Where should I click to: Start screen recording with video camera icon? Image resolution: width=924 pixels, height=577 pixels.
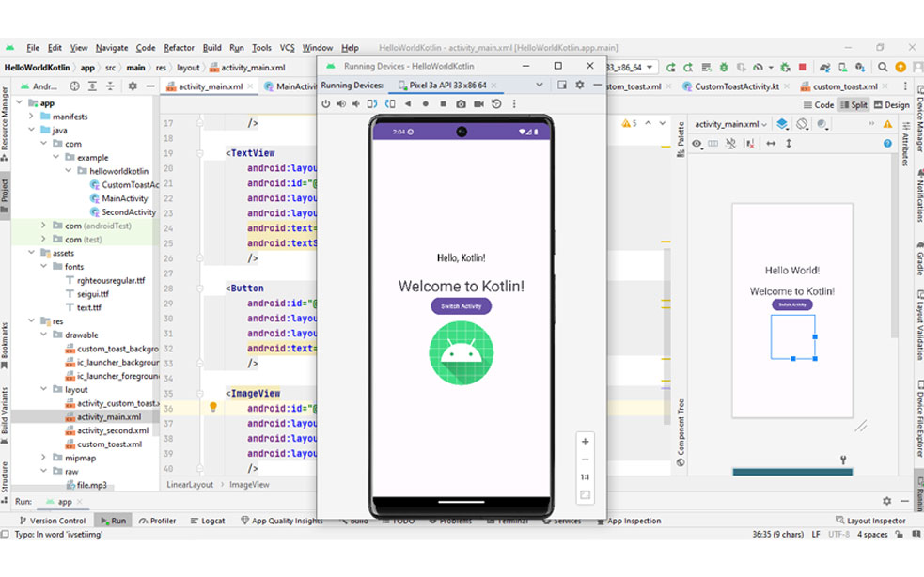point(479,103)
